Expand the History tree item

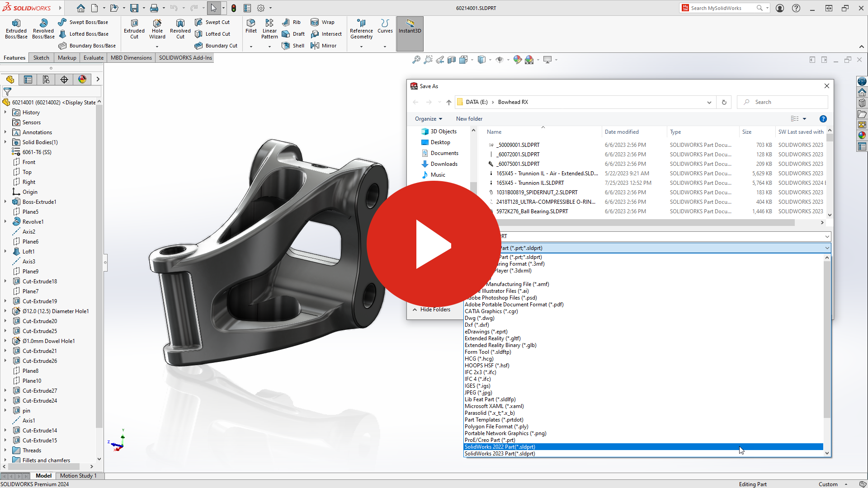click(x=5, y=113)
